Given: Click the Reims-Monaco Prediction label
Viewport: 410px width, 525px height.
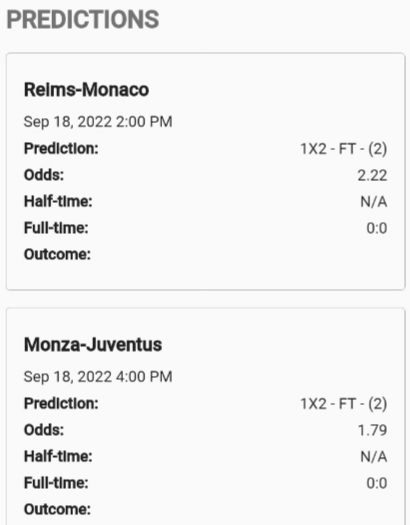Looking at the screenshot, I should click(x=61, y=148).
